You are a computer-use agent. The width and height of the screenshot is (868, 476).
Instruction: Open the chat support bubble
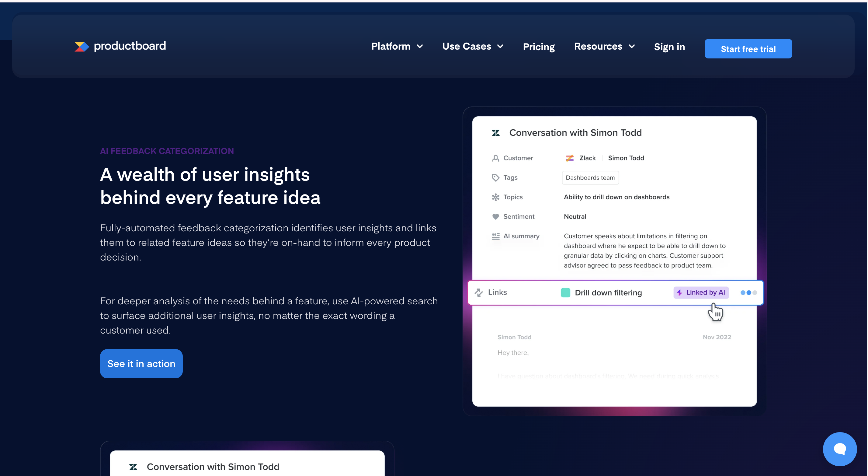pyautogui.click(x=839, y=449)
